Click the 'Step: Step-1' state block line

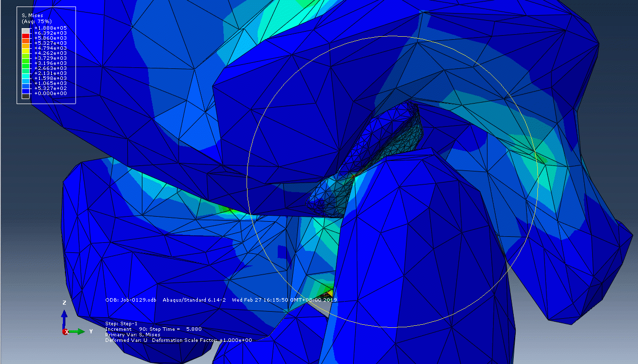121,323
